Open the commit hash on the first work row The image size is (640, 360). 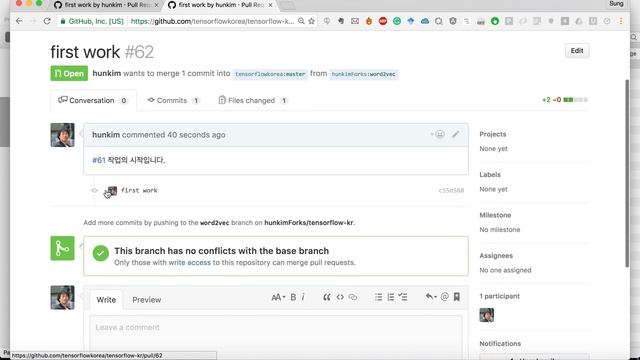451,190
